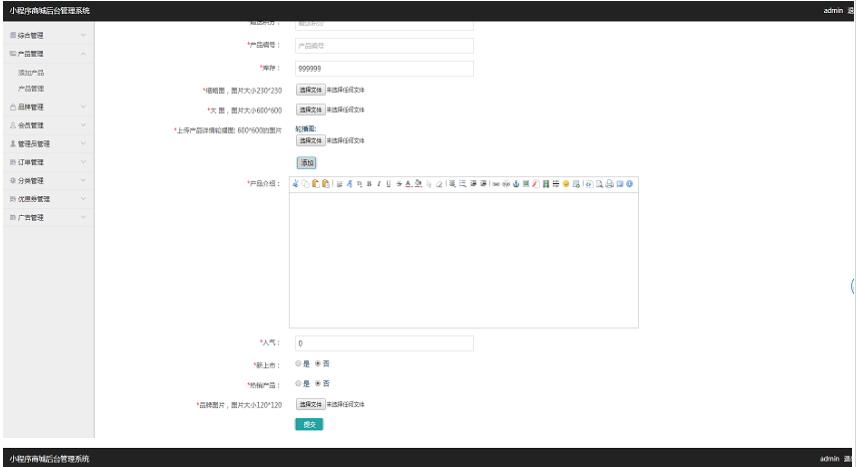Click the blue about/info icon in editor

[629, 184]
